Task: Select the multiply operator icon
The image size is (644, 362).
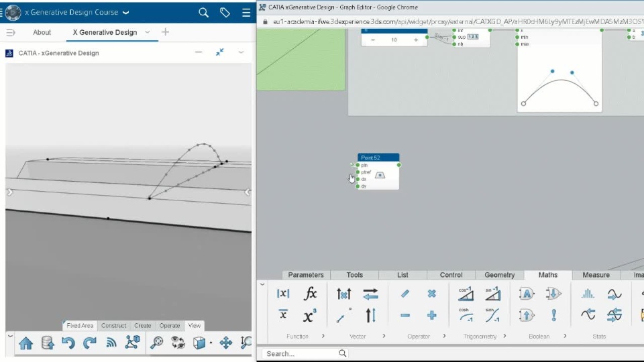Action: click(x=431, y=294)
